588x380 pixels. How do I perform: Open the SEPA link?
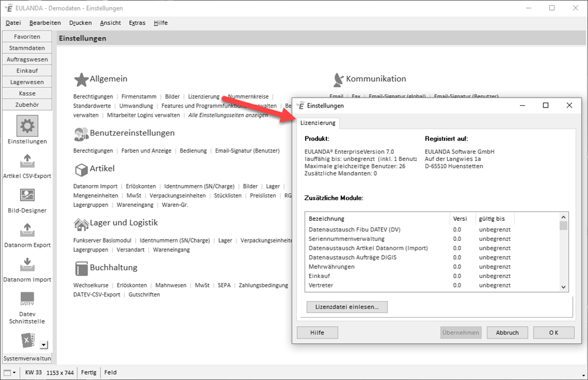pos(224,285)
